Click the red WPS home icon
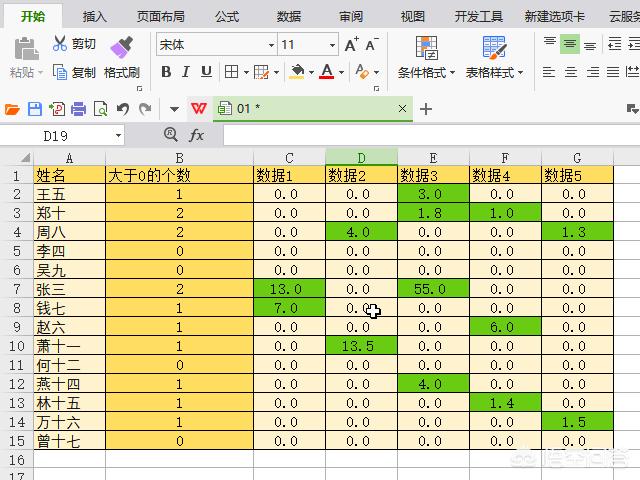This screenshot has width=640, height=480. tap(199, 109)
